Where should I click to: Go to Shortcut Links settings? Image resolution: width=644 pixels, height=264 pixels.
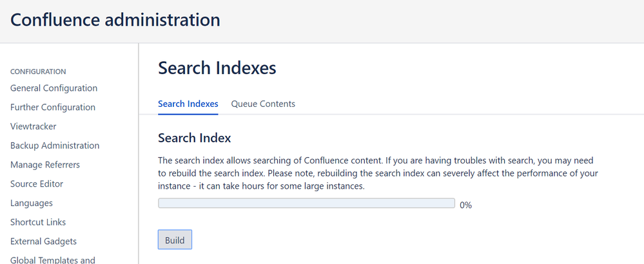[38, 222]
